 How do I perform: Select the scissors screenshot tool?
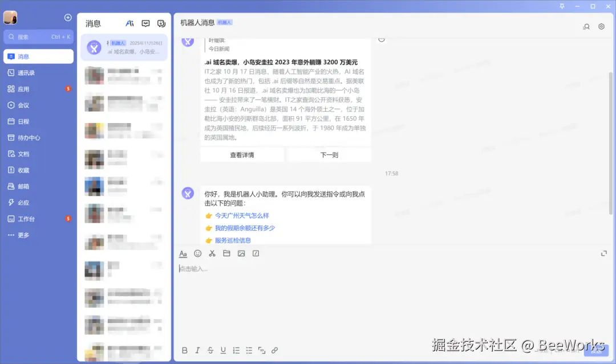point(212,253)
